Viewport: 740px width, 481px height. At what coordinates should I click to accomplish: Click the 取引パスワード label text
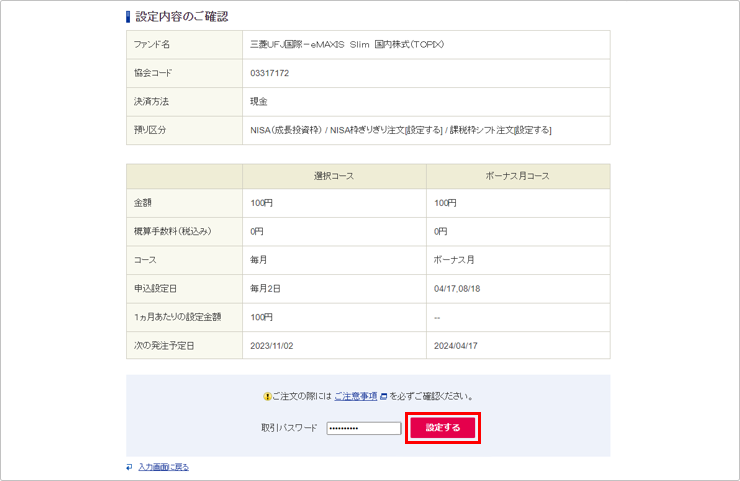[289, 428]
